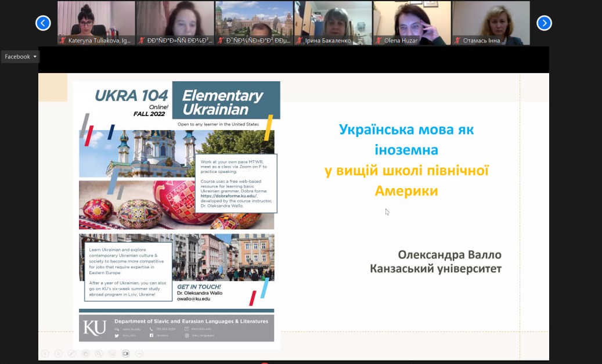The height and width of the screenshot is (364, 602).
Task: Click the Elementary Ukrainian flyer heading
Action: point(222,102)
